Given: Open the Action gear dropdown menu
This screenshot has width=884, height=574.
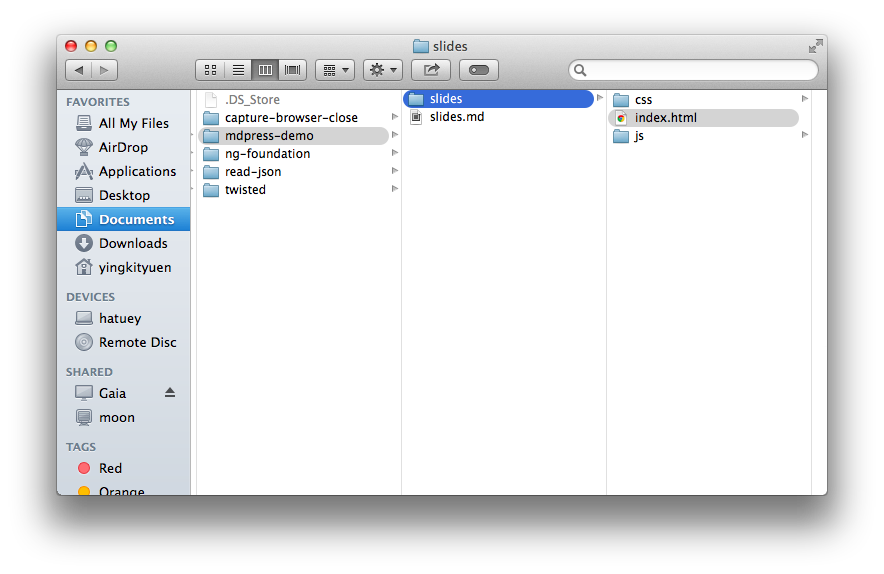Looking at the screenshot, I should [x=383, y=70].
